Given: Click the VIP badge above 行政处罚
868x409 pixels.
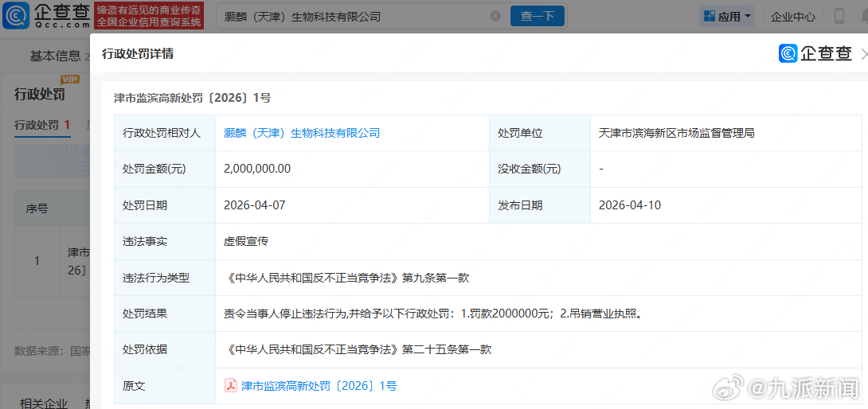Looking at the screenshot, I should click(x=70, y=79).
